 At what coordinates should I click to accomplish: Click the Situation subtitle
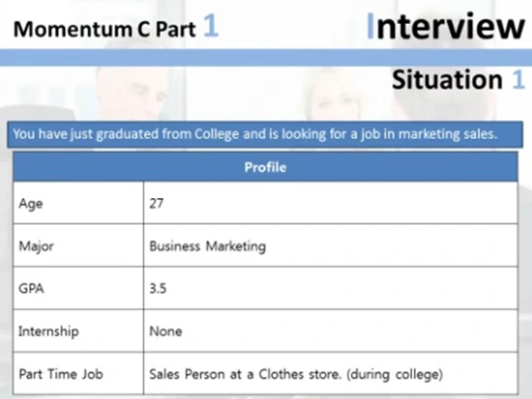pyautogui.click(x=447, y=80)
